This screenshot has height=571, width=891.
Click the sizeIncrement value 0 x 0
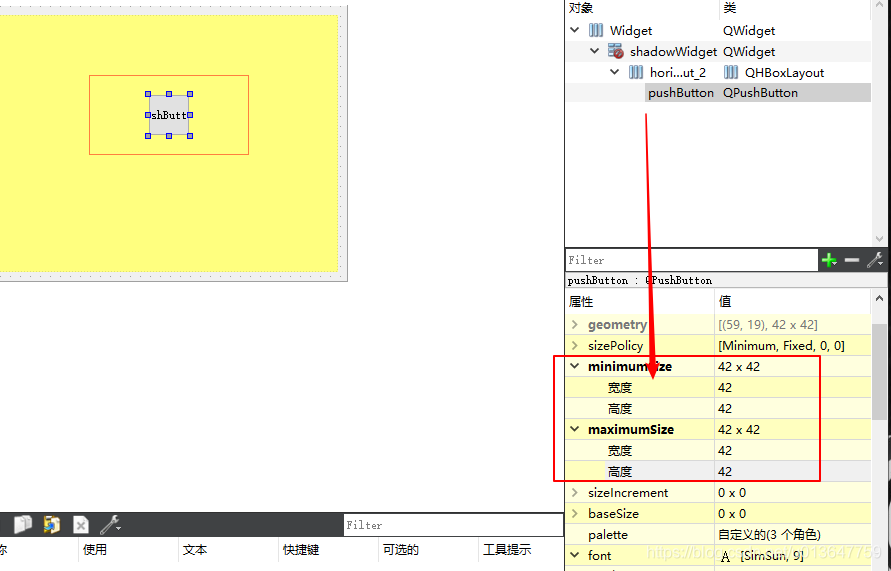tap(732, 493)
